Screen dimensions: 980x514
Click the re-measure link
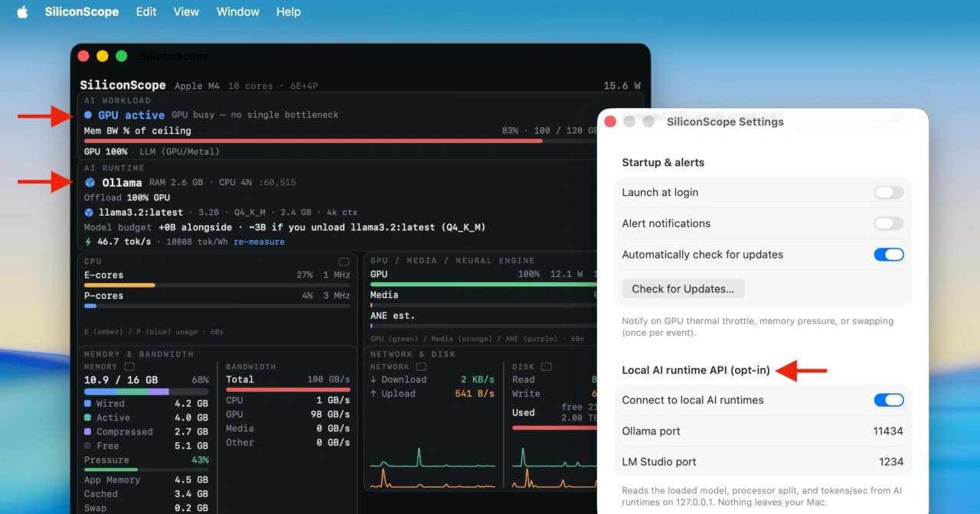pos(259,242)
